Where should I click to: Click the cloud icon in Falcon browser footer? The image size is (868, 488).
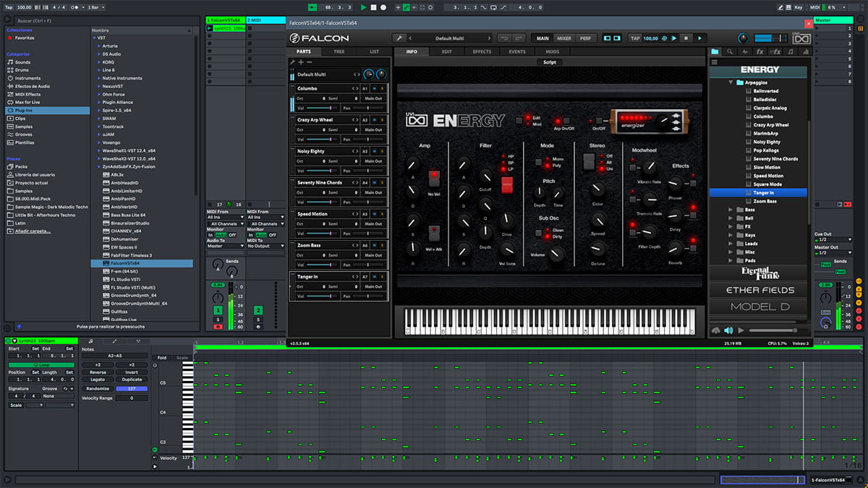point(716,330)
